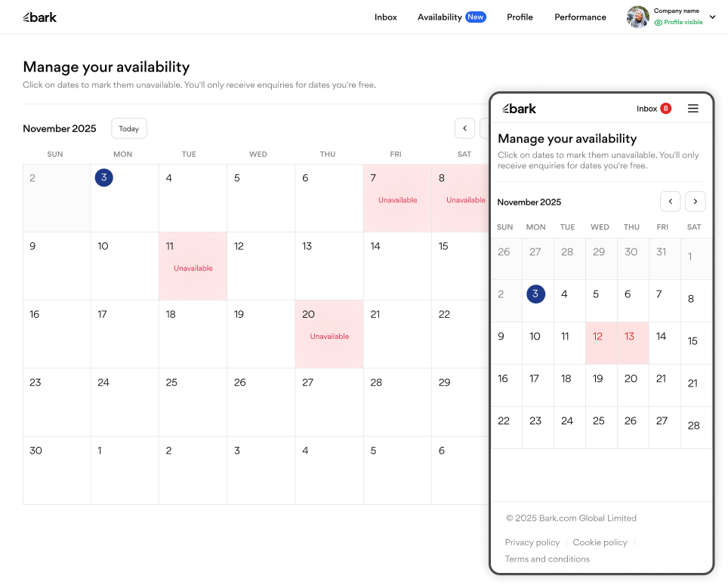Toggle availability off for November 21
This screenshot has width=728, height=588.
[396, 334]
